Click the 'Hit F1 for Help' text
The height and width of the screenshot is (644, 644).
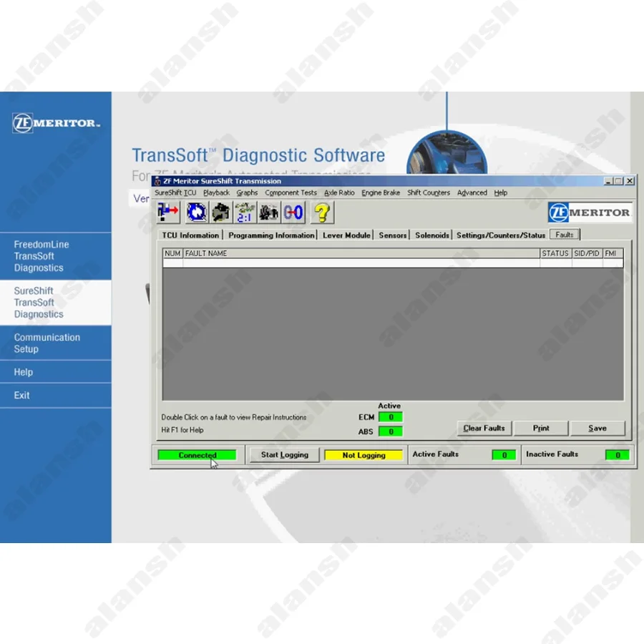pos(182,430)
